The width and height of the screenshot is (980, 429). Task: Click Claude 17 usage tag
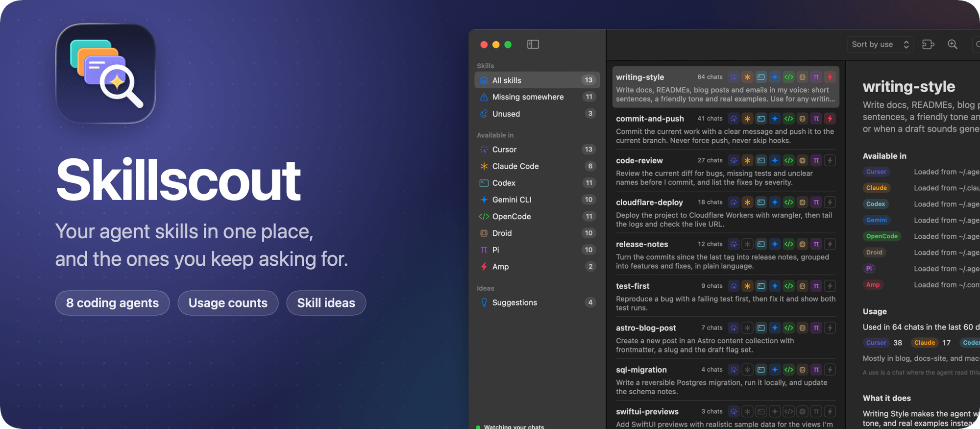click(x=931, y=343)
